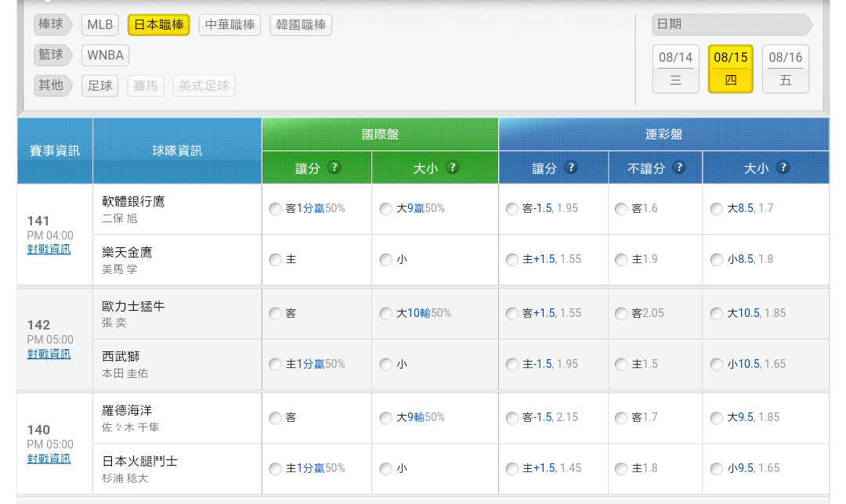Pick 小10.5, 1.65 radio button
This screenshot has height=504, width=846.
(717, 365)
